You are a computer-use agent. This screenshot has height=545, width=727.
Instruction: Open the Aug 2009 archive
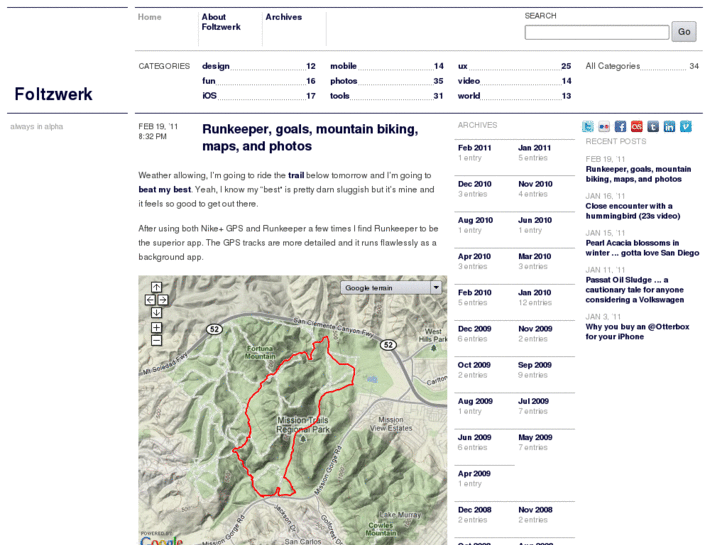point(475,401)
